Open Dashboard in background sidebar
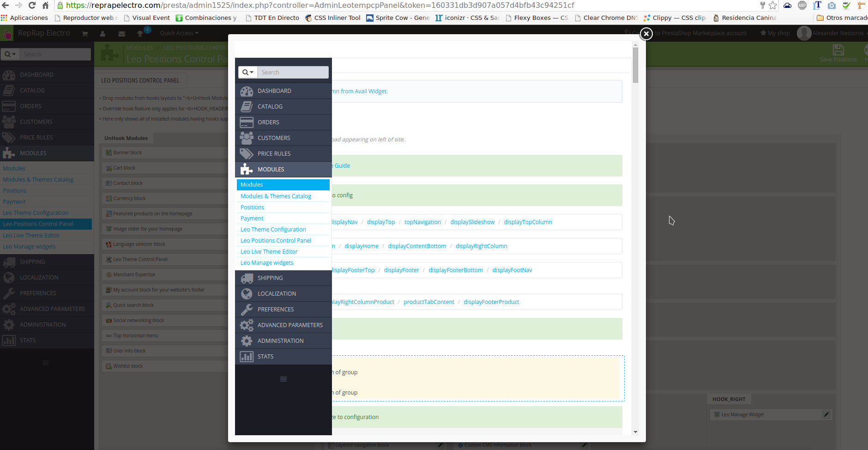Image resolution: width=868 pixels, height=450 pixels. click(47, 75)
